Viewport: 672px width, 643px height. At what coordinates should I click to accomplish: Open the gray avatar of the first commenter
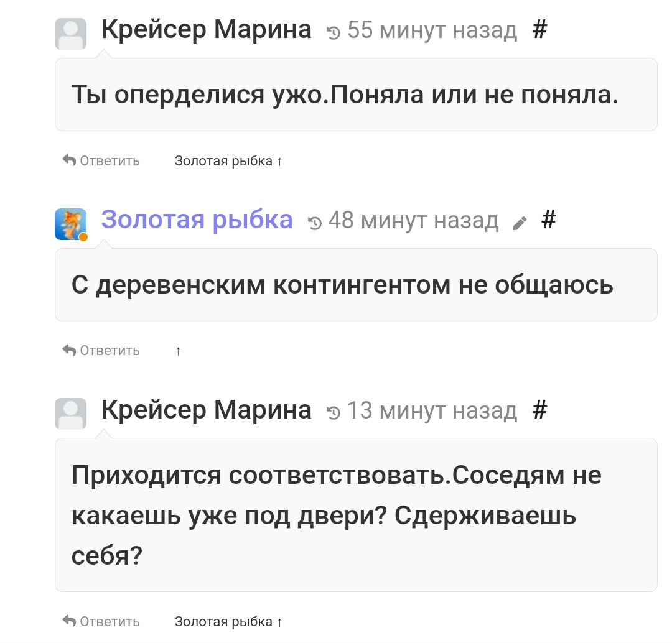(71, 34)
